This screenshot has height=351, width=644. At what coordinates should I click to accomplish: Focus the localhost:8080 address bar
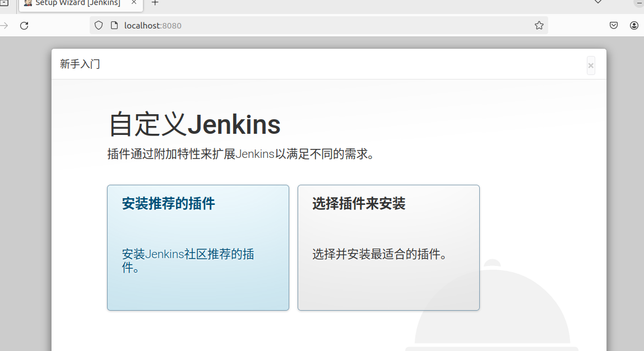pos(318,25)
